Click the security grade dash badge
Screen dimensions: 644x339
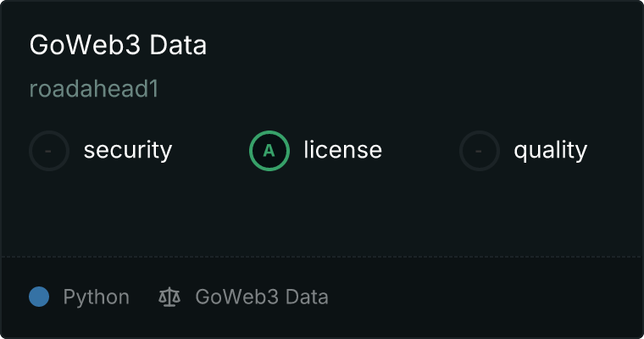point(49,151)
